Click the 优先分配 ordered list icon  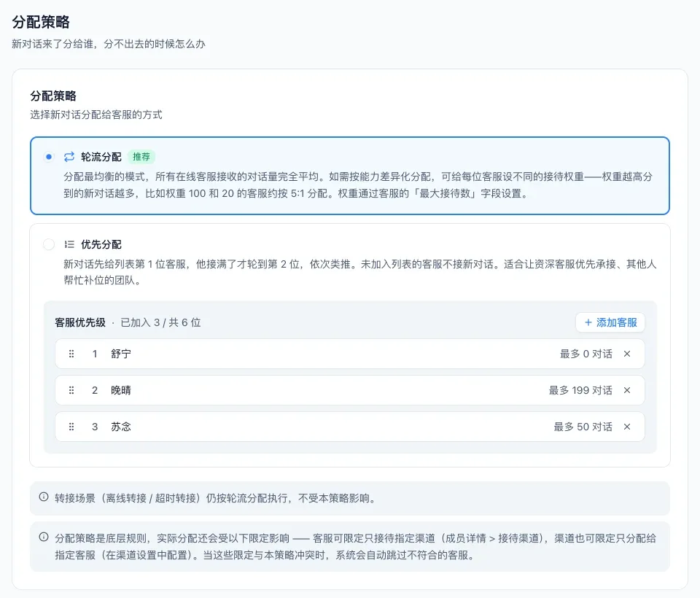click(69, 244)
